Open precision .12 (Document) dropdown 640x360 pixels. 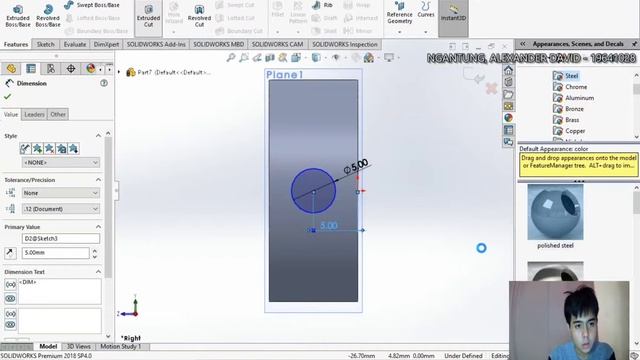click(x=60, y=209)
